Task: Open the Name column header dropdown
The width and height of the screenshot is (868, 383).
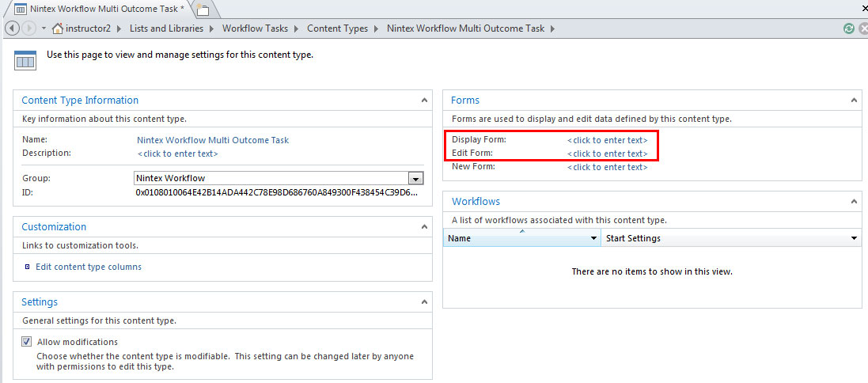Action: [x=594, y=238]
